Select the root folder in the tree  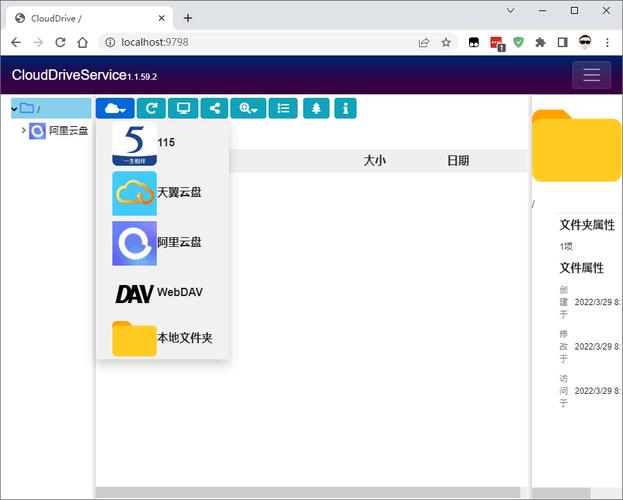(x=51, y=108)
